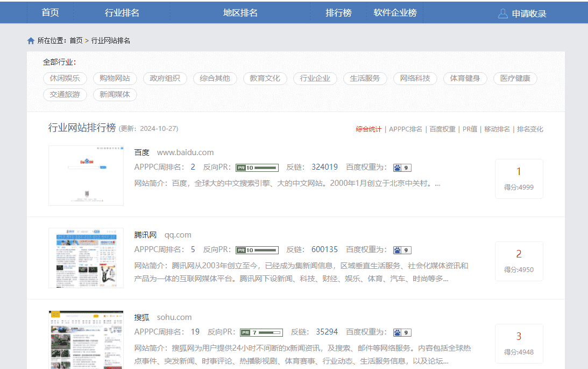Click 搜狐's PR 7 badge
Viewport: 588px width, 369px height.
261,332
